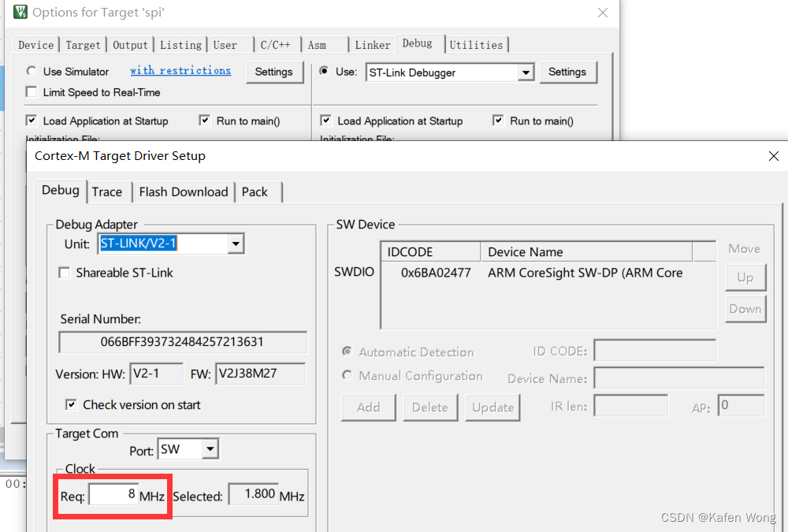Click the Update button
Screen dimensions: 788x532
(492, 407)
